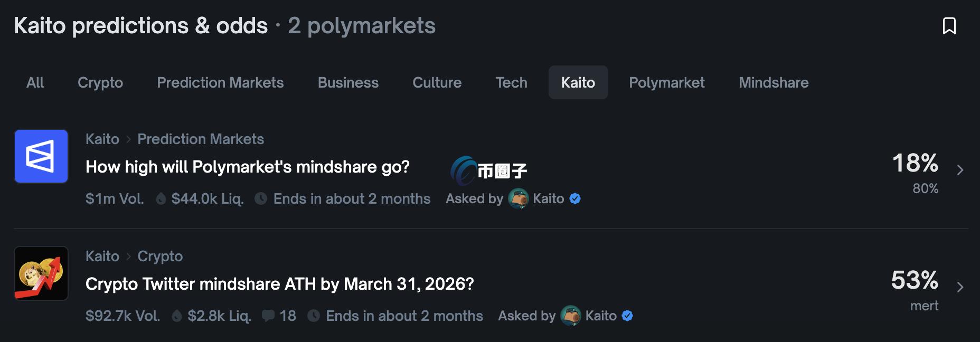
Task: Open "How high will Polymarket's mindshare go?"
Action: (x=248, y=167)
